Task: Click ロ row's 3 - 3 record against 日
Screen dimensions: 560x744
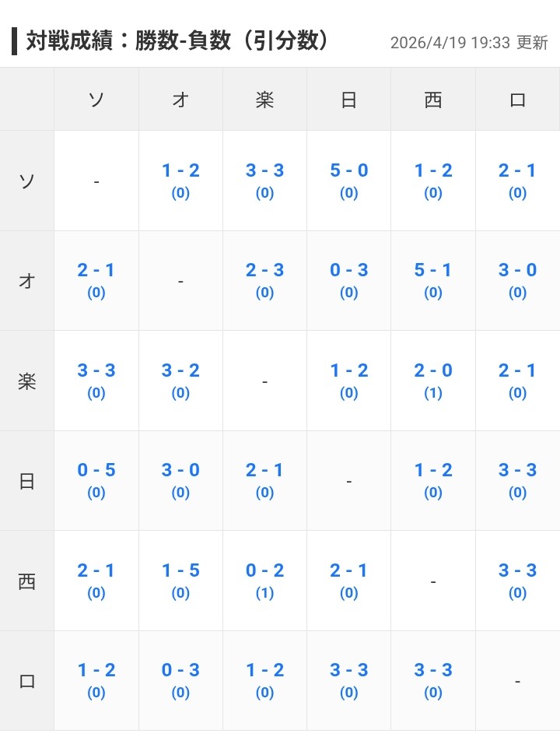Action: (x=348, y=679)
